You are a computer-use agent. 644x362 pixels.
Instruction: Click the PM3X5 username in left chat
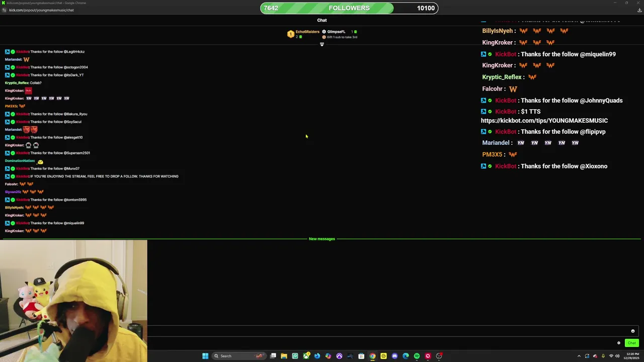11,106
